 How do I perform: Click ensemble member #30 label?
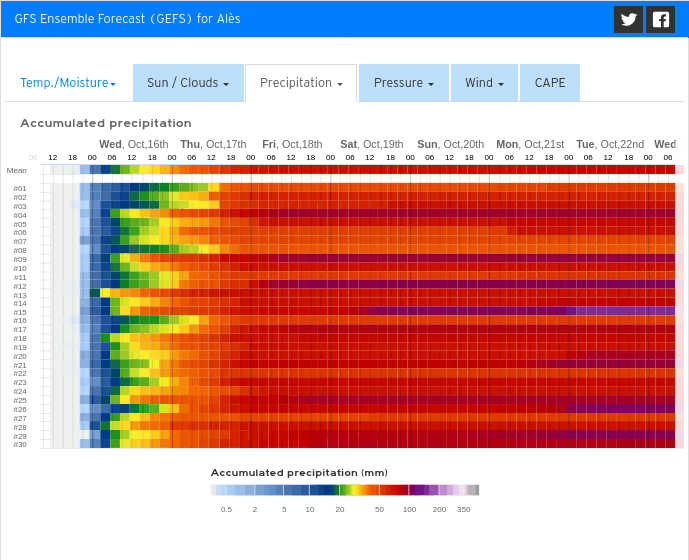coord(20,444)
